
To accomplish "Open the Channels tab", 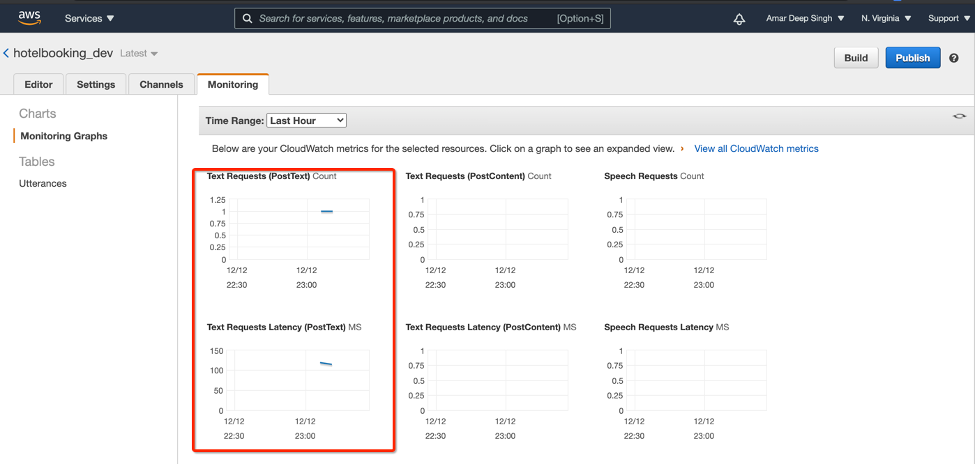I will pos(161,85).
